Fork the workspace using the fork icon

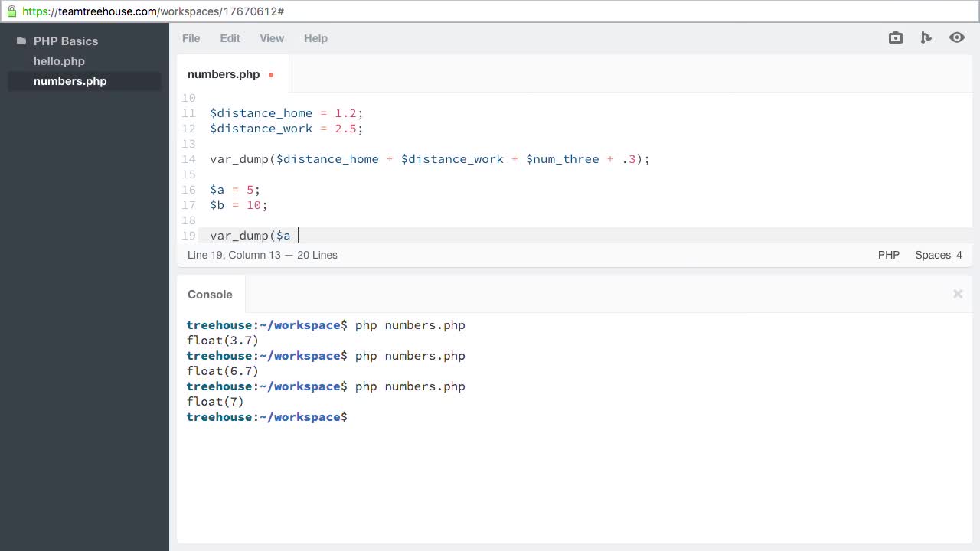[x=926, y=37]
